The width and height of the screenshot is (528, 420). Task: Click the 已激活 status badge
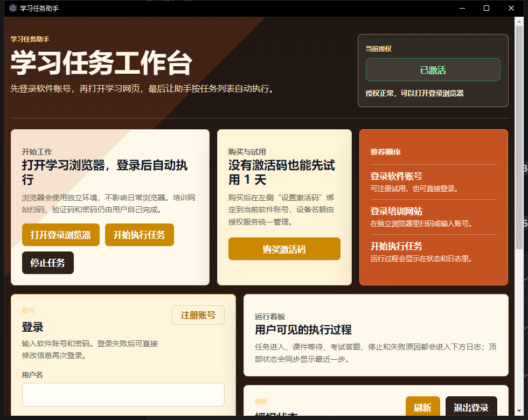433,69
